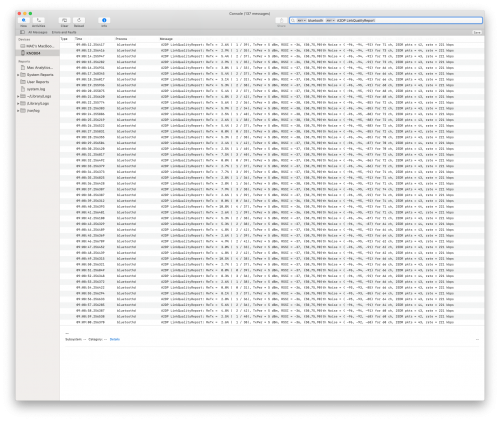The width and height of the screenshot is (500, 421).
Task: Click the Save search button
Action: point(477,32)
